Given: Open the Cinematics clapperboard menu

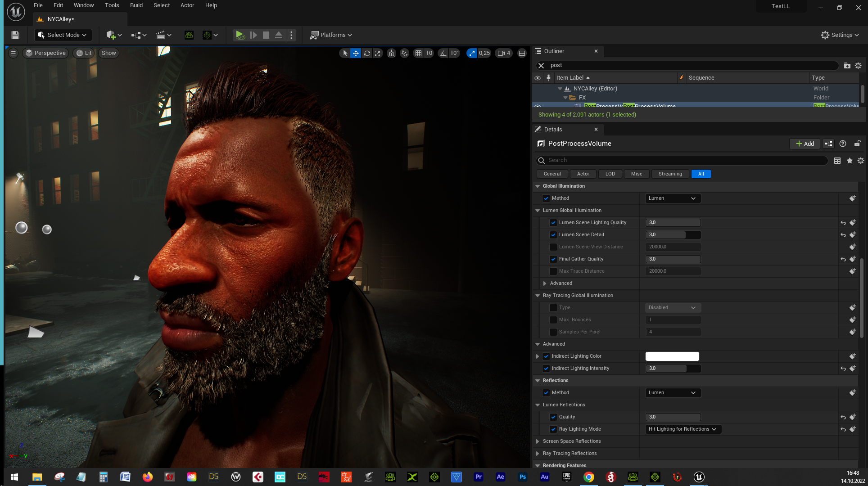Looking at the screenshot, I should coord(163,35).
